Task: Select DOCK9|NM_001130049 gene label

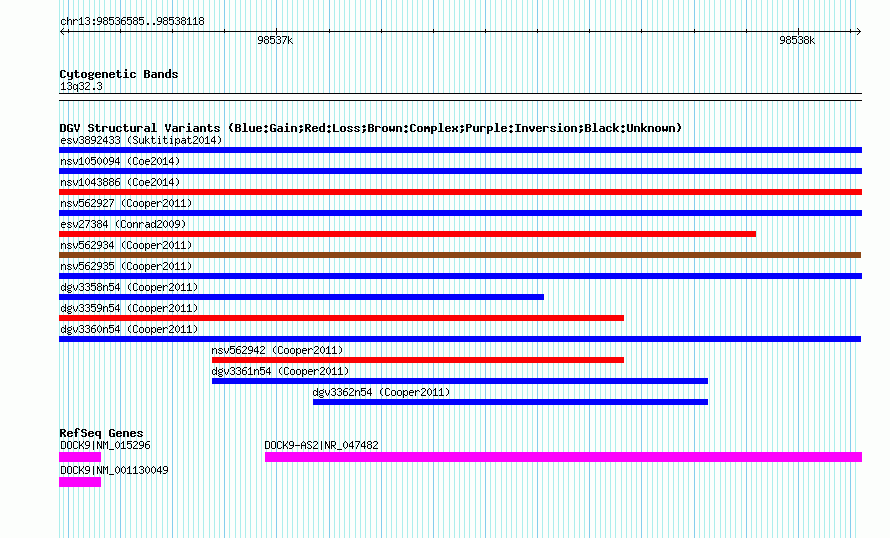Action: pyautogui.click(x=114, y=470)
